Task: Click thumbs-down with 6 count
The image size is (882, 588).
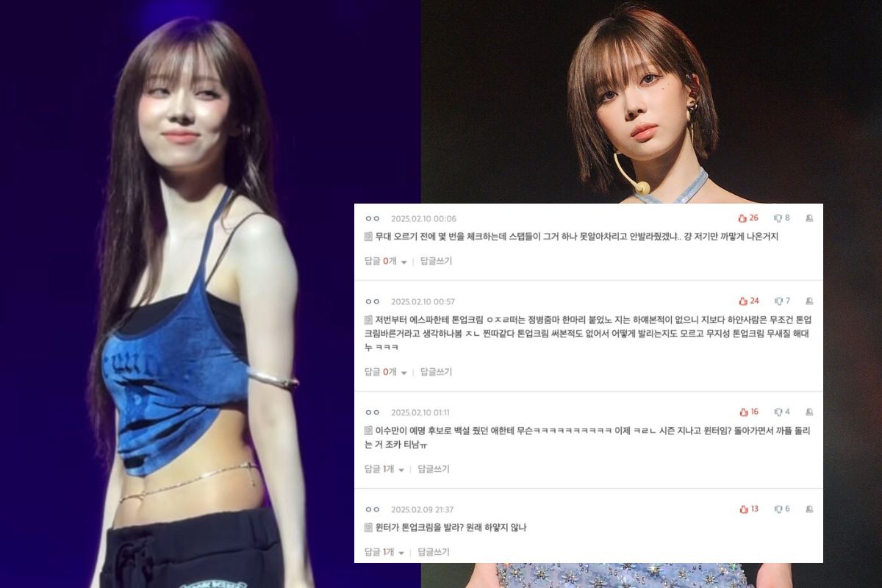Action: 778,509
